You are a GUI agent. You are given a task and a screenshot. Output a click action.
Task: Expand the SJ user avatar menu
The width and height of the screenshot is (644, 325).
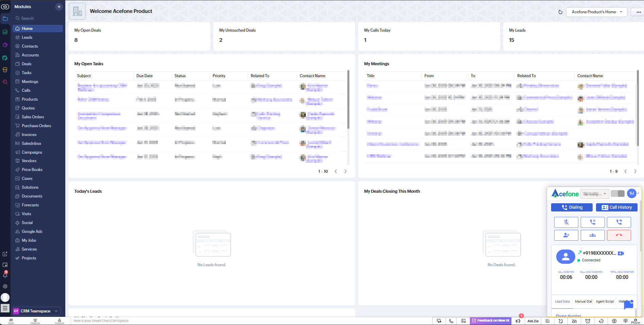[x=633, y=193]
